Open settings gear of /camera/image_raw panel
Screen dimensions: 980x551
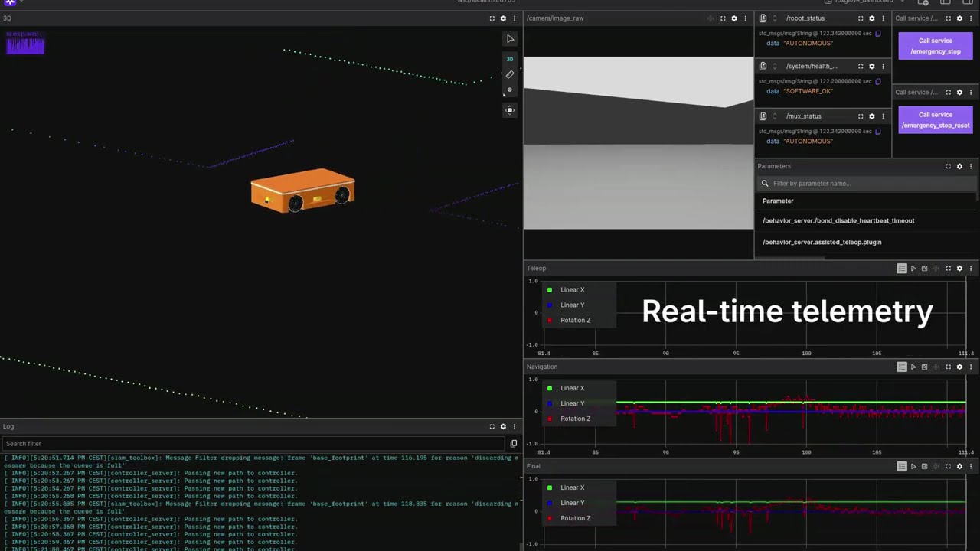click(x=734, y=18)
